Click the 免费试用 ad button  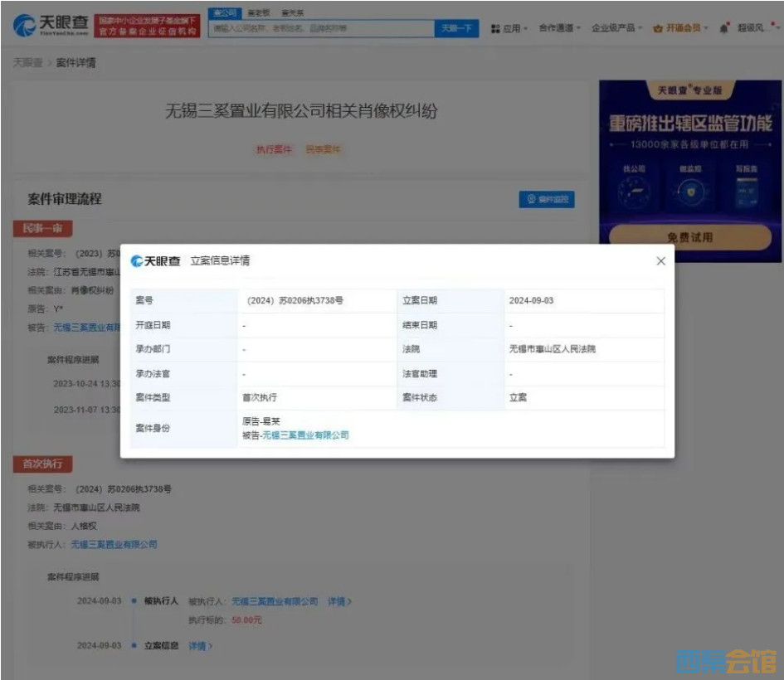point(690,237)
